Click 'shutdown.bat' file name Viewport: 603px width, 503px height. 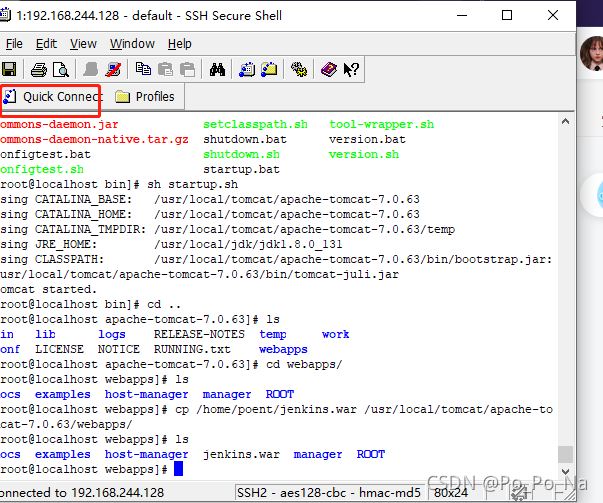[x=245, y=140]
